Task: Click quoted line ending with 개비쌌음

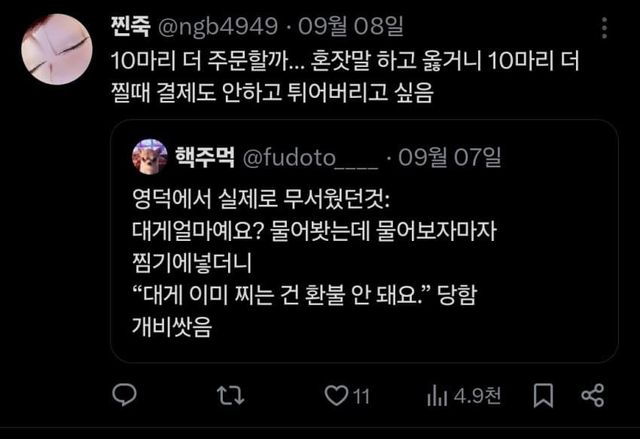Action: click(172, 326)
